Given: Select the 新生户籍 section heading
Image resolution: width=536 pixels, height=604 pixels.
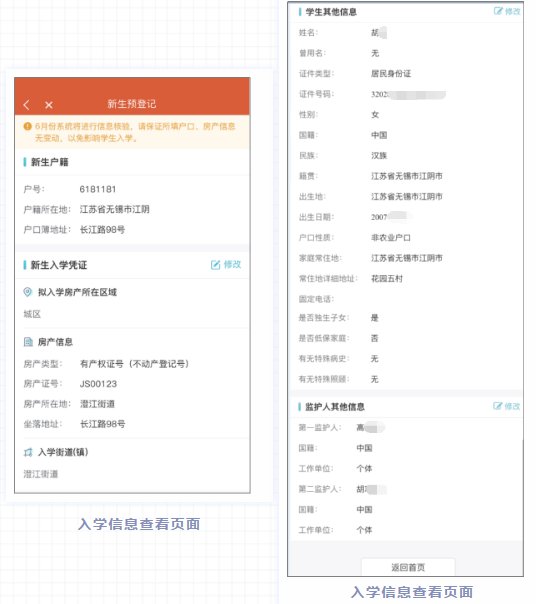Looking at the screenshot, I should coord(50,162).
